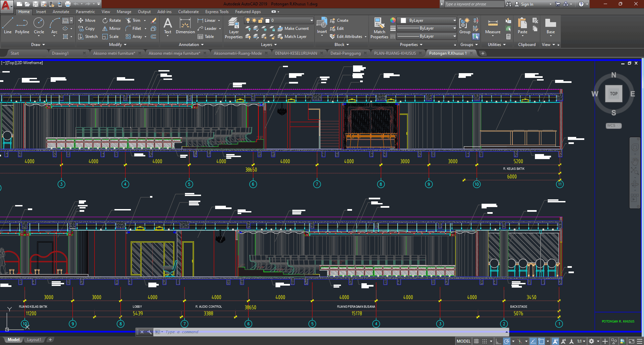Screen dimensions: 644x345
Task: Switch to DENAH-KESELURUHAN drawing tab
Action: click(x=296, y=53)
